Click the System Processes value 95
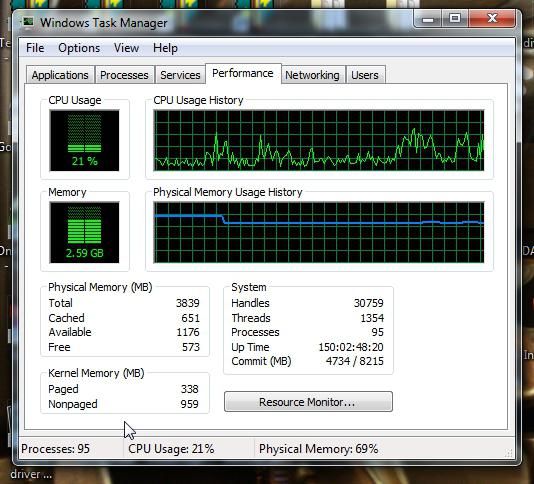The image size is (534, 484). (x=378, y=332)
